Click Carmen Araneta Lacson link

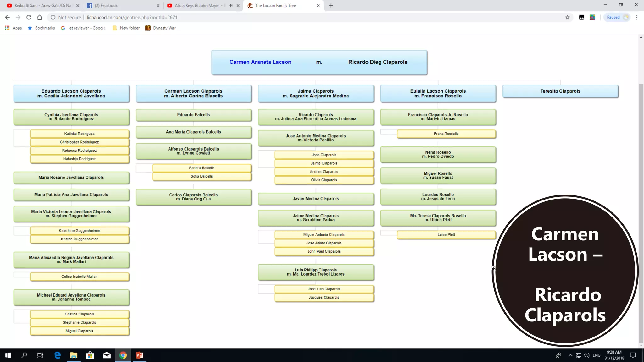point(260,62)
